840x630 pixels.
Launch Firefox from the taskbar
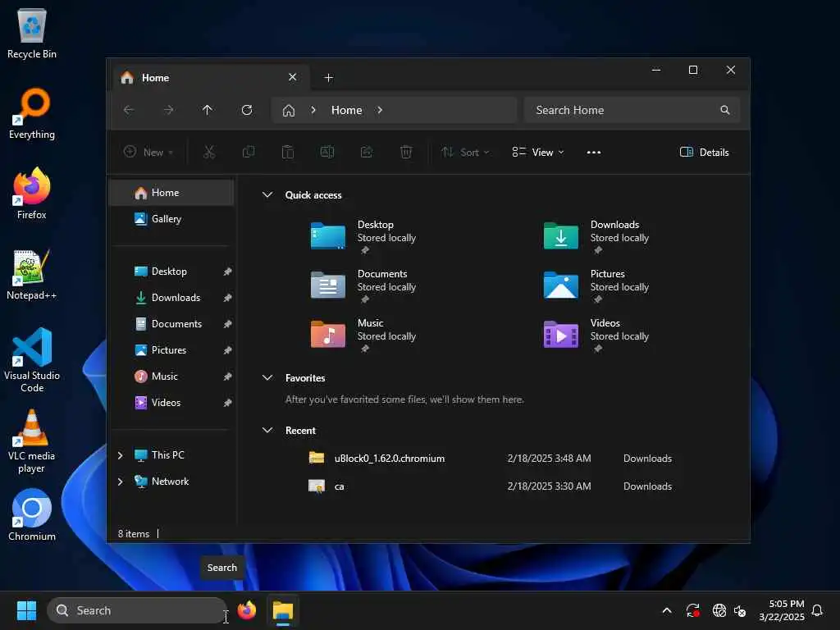point(247,610)
